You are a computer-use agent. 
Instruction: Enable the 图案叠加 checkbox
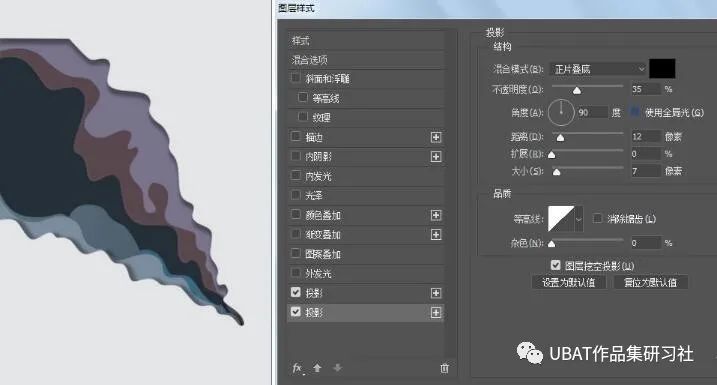pyautogui.click(x=296, y=253)
